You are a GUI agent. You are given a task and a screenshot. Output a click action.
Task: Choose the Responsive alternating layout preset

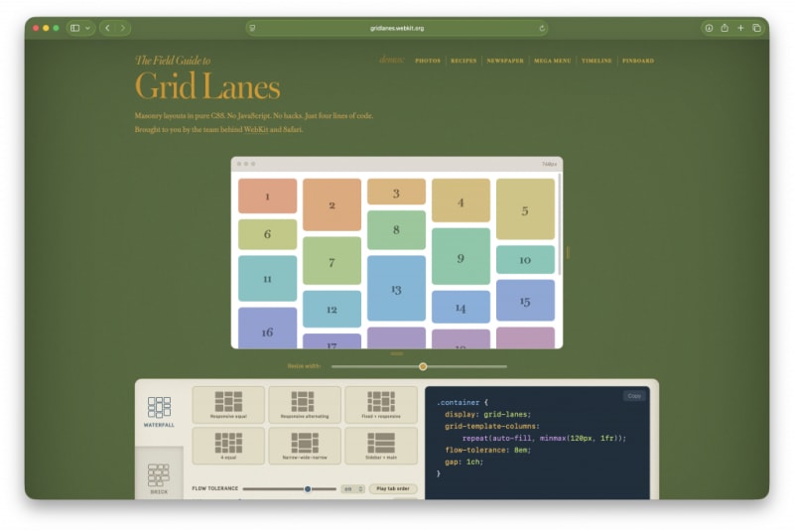click(x=305, y=404)
